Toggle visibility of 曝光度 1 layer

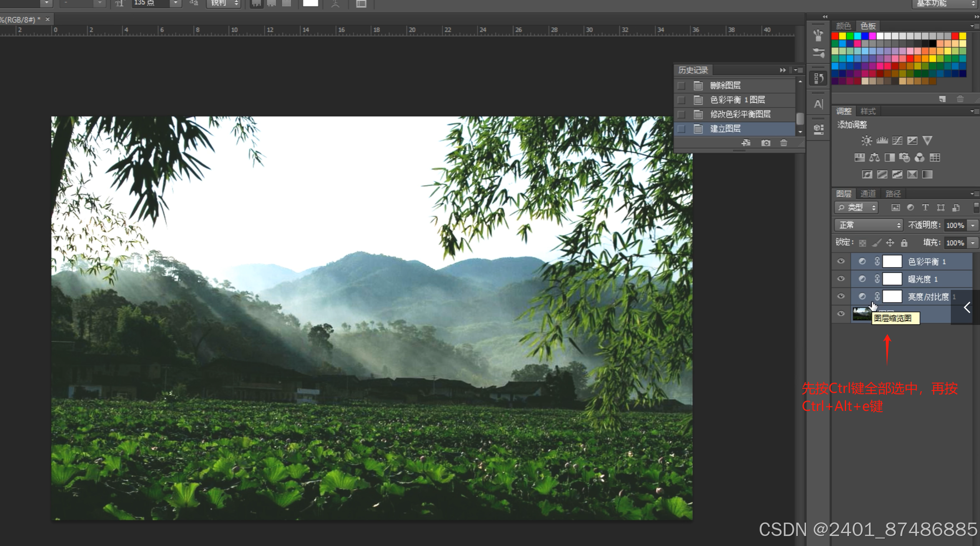[841, 279]
